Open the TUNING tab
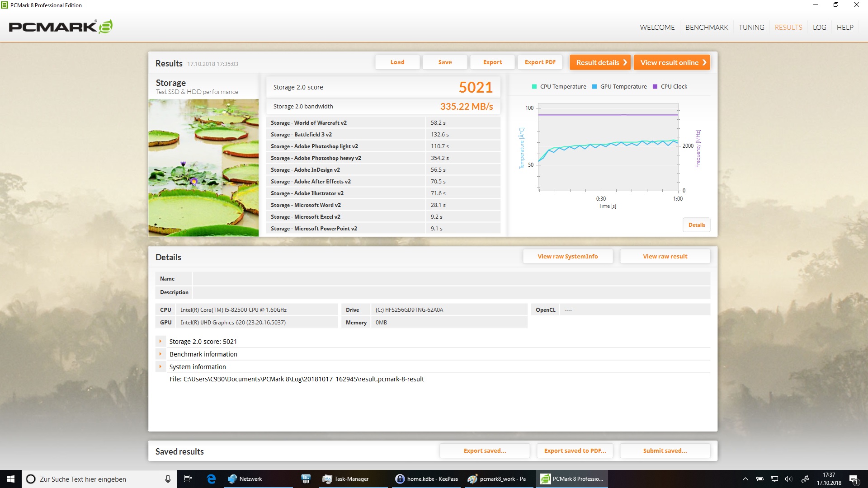The height and width of the screenshot is (488, 868). point(751,27)
